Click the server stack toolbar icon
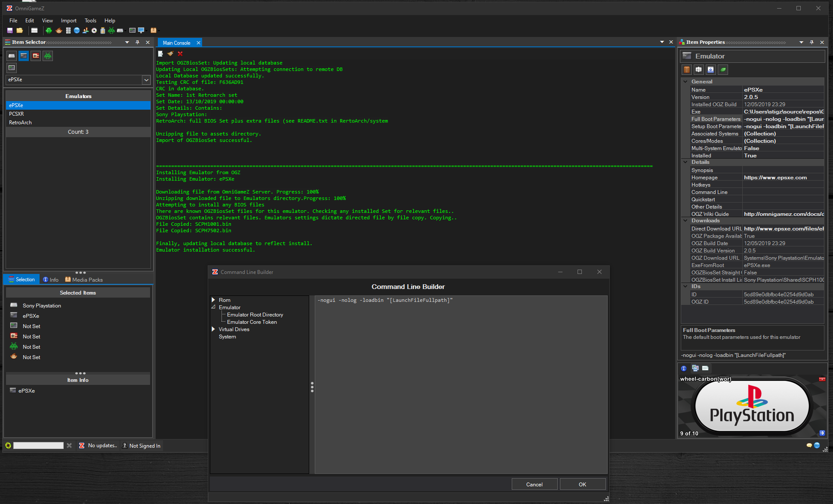The image size is (833, 504). pyautogui.click(x=68, y=31)
